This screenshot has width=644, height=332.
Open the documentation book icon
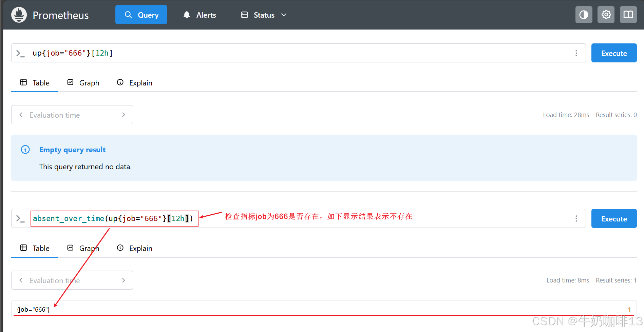pos(628,15)
